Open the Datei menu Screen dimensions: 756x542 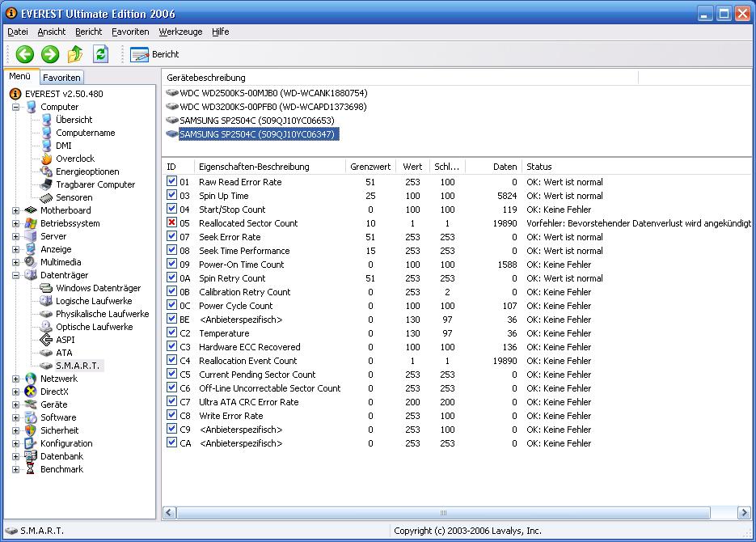(x=18, y=32)
